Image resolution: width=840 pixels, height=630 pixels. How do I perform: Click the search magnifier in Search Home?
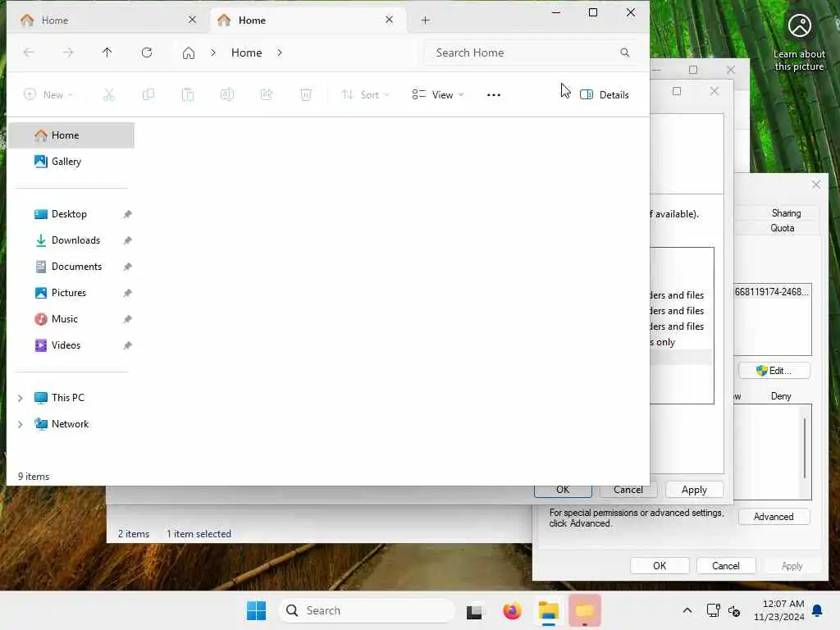tap(624, 52)
